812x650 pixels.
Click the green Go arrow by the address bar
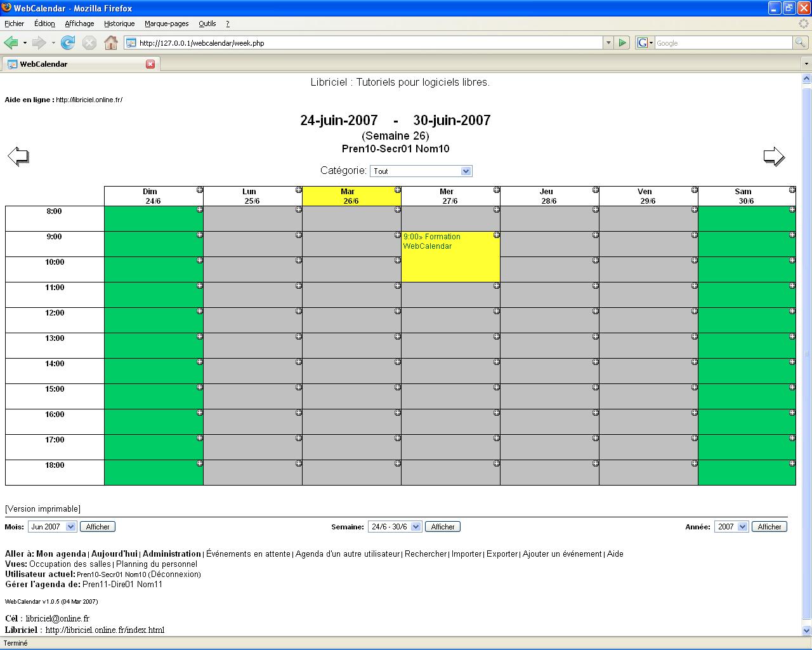pyautogui.click(x=622, y=43)
